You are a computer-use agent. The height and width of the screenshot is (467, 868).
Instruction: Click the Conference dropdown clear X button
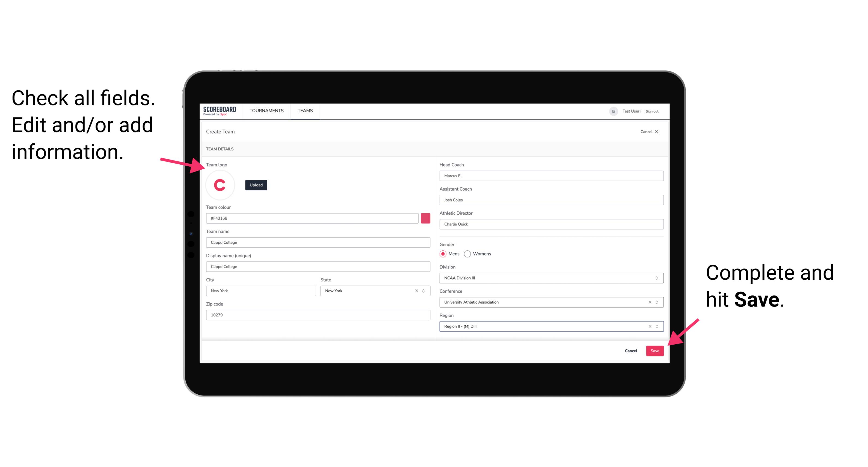pos(649,302)
